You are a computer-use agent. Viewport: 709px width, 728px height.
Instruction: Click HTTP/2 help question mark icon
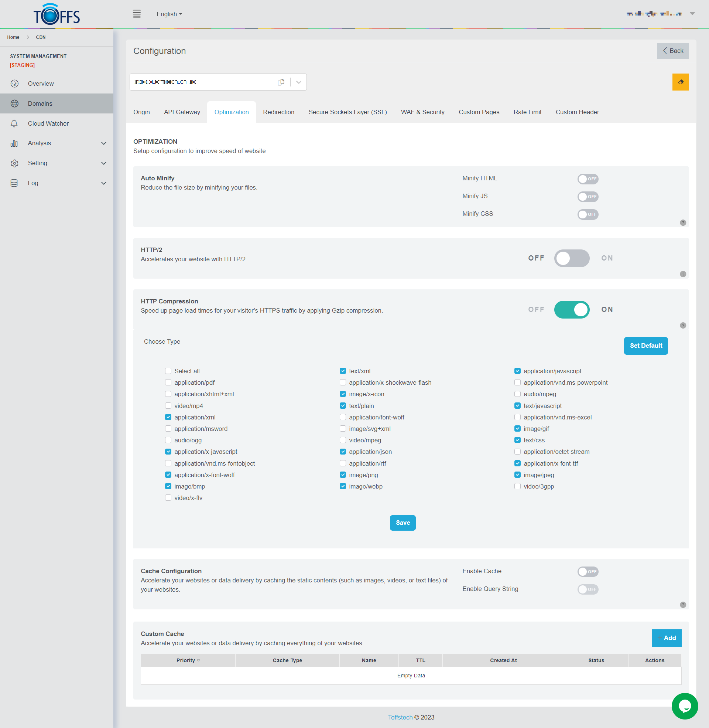682,274
